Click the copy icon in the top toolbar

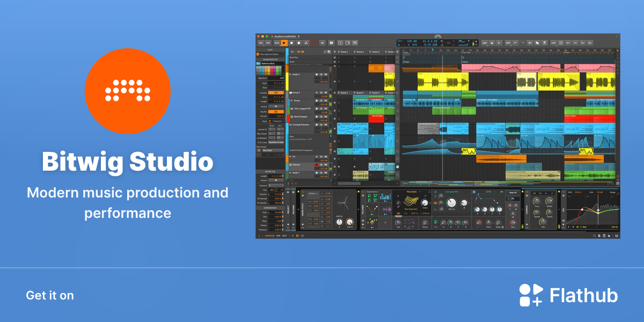537,43
